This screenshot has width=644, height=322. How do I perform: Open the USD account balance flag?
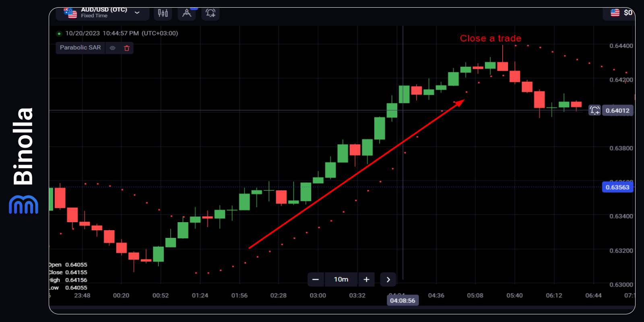point(615,12)
